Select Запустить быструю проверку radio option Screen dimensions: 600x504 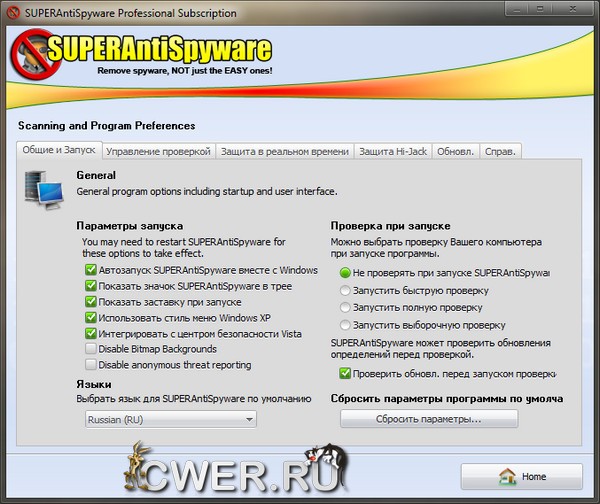pyautogui.click(x=346, y=290)
